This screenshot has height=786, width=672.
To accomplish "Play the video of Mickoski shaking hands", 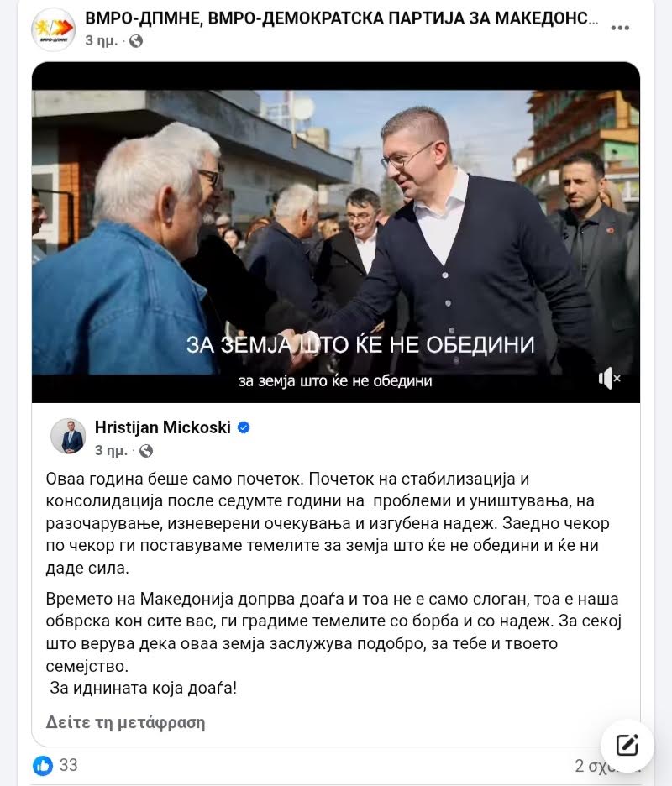I will click(336, 232).
